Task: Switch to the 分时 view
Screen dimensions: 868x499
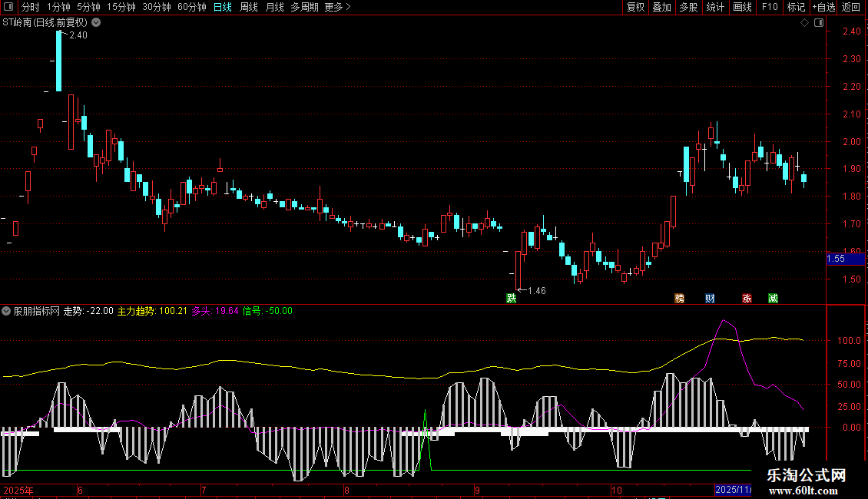Action: pos(31,7)
